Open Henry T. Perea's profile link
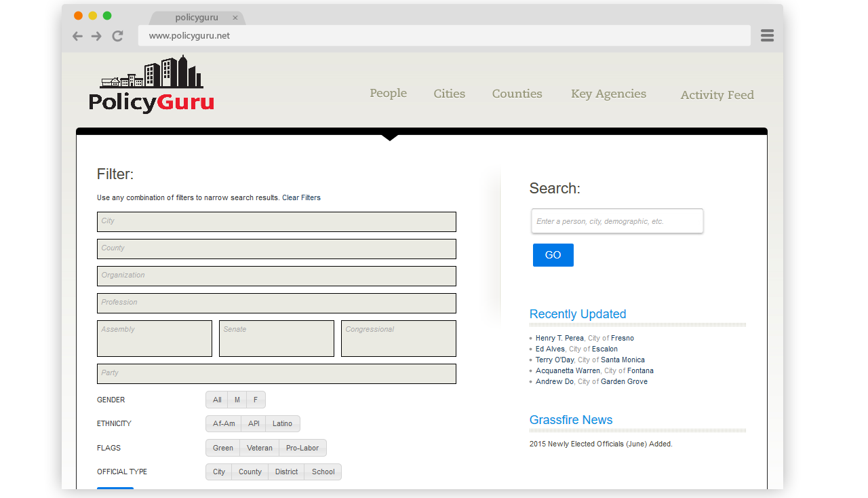The image size is (868, 498). click(x=559, y=338)
